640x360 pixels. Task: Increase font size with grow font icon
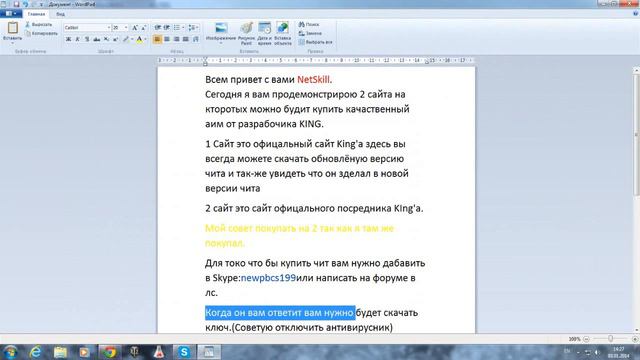(x=135, y=27)
